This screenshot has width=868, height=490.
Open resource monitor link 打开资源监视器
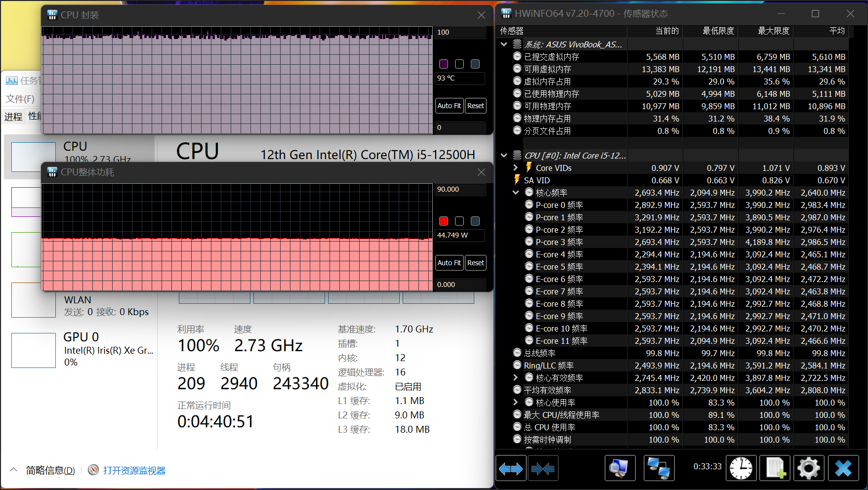point(134,471)
